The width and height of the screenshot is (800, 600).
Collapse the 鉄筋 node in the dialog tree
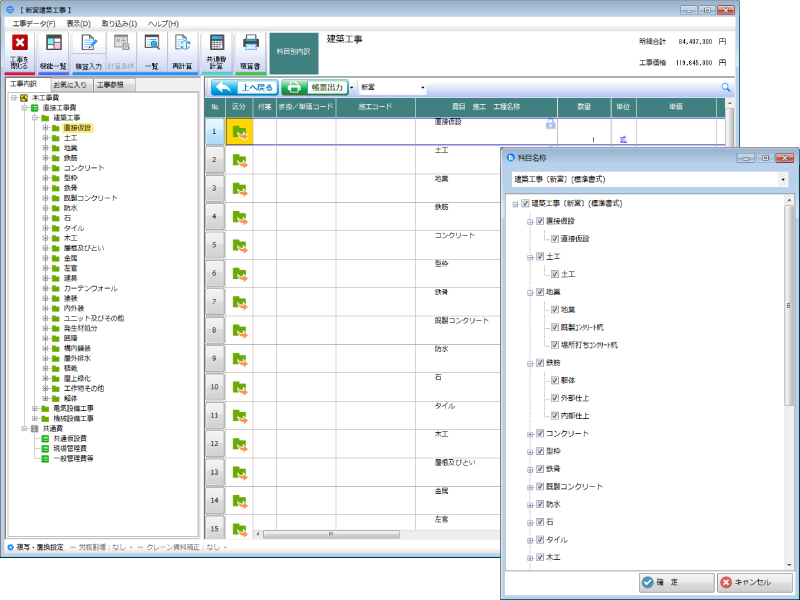[528, 363]
